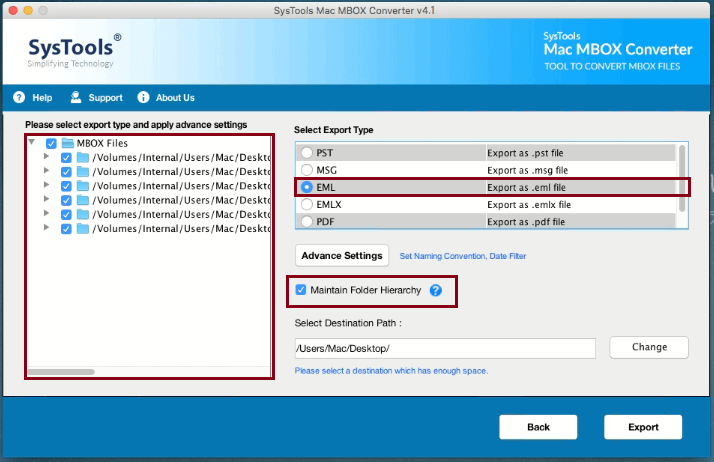Select the MSG export radio button
Screen dimensions: 714x462
(x=307, y=170)
